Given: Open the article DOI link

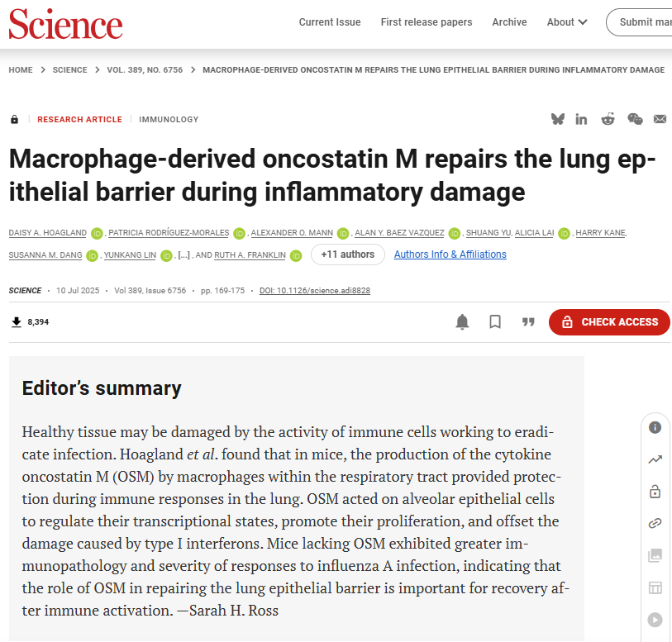Looking at the screenshot, I should (x=314, y=291).
